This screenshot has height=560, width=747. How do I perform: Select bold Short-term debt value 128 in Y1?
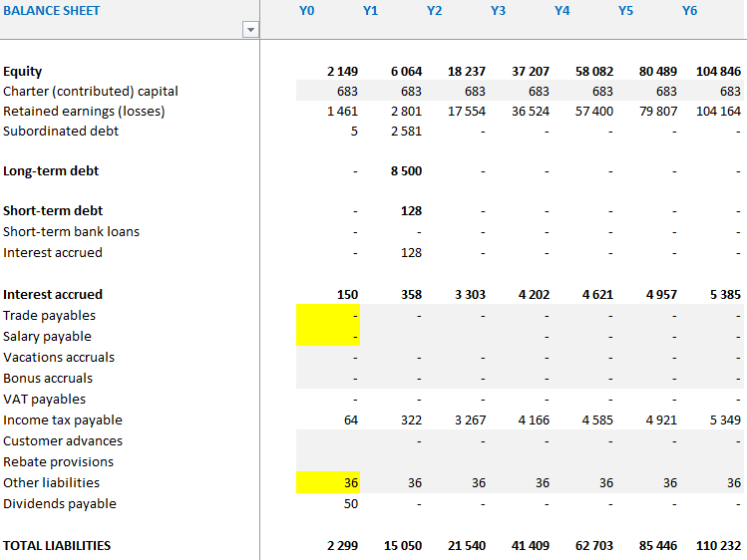click(410, 211)
